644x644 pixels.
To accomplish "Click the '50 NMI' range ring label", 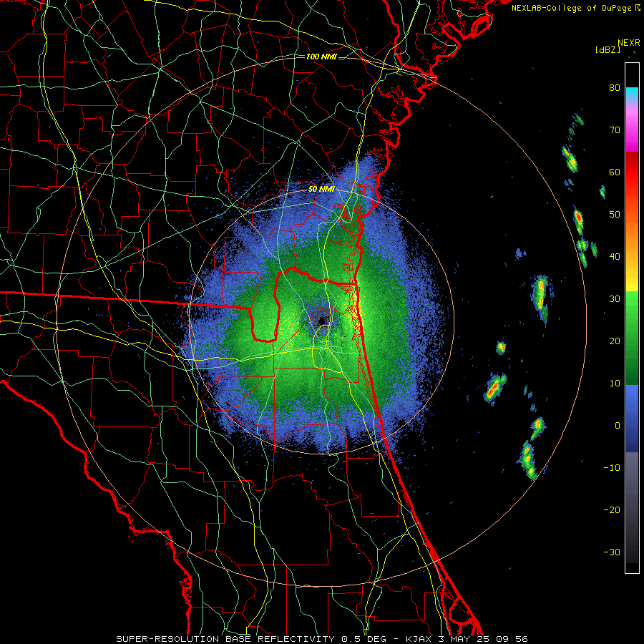I will pos(321,190).
